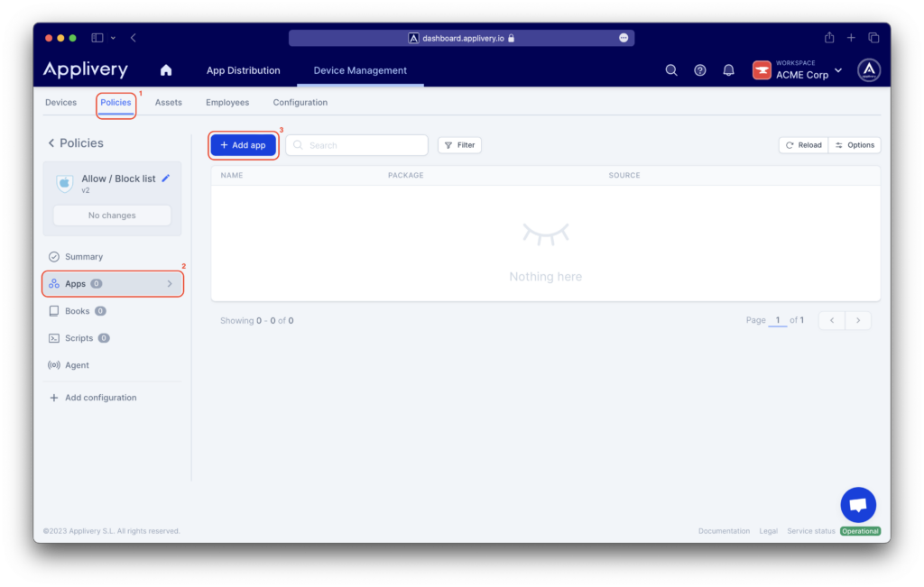924x587 pixels.
Task: Go back via the Policies back chevron
Action: coord(51,143)
